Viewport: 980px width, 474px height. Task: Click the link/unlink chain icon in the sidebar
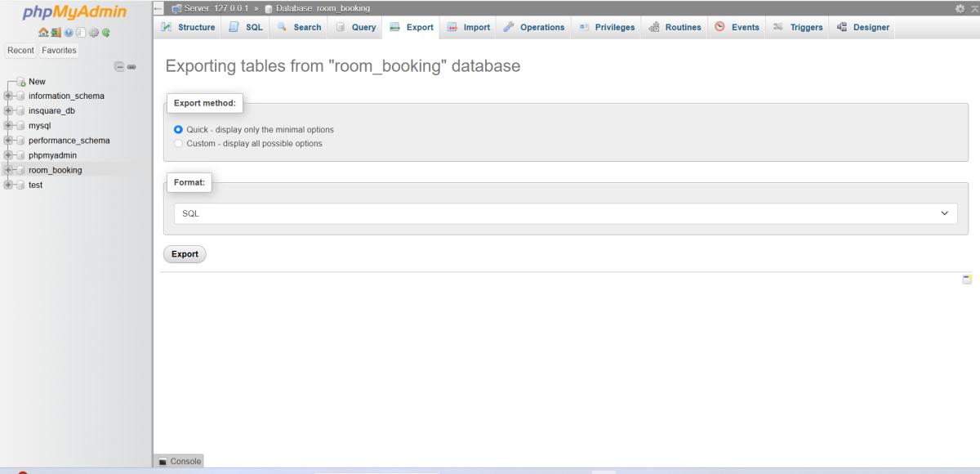(130, 66)
